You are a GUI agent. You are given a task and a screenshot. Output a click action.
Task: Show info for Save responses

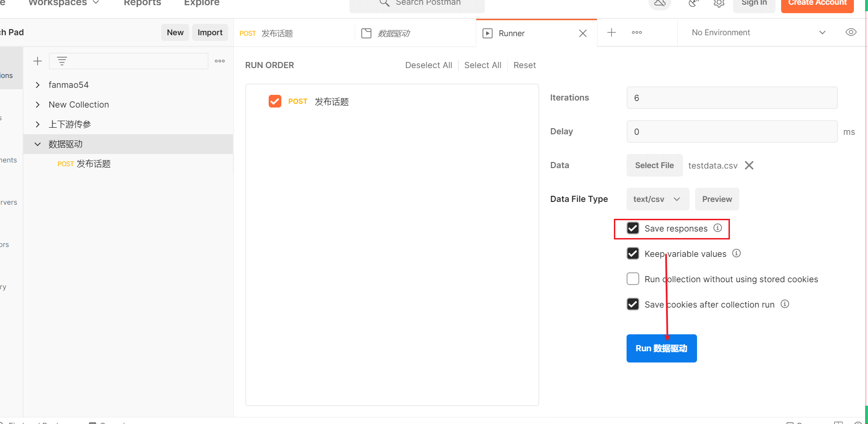718,228
